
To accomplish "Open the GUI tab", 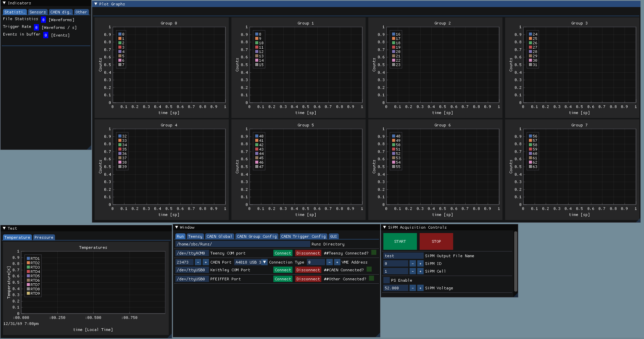I will click(333, 236).
